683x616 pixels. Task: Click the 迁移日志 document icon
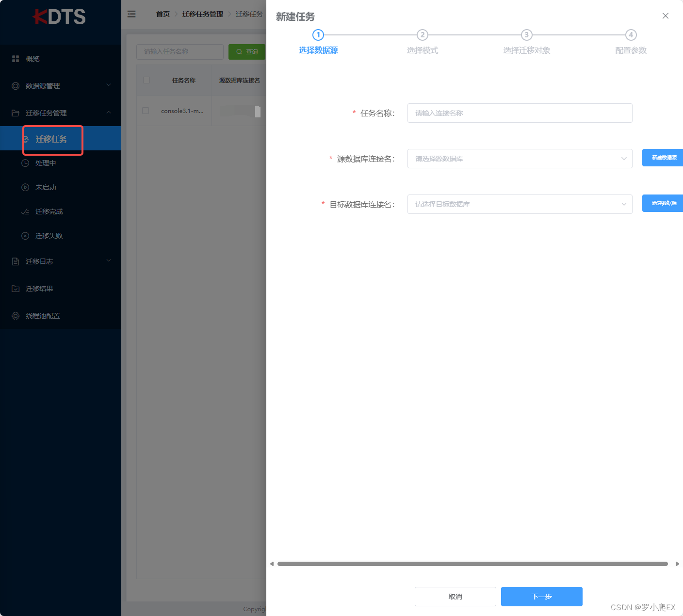coord(16,261)
